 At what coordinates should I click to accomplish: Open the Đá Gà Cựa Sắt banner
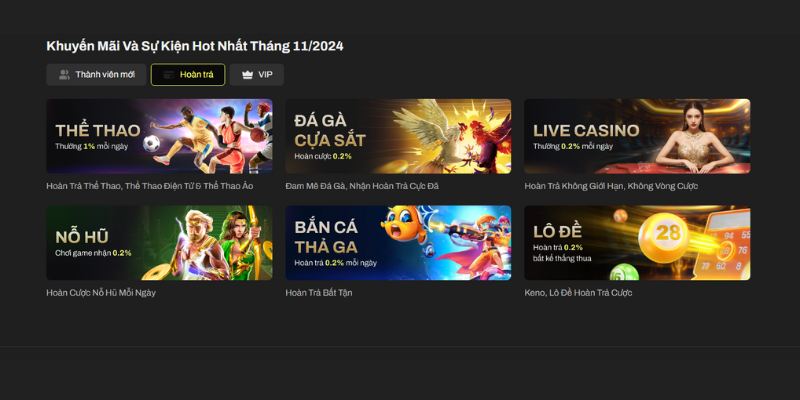[x=398, y=136]
